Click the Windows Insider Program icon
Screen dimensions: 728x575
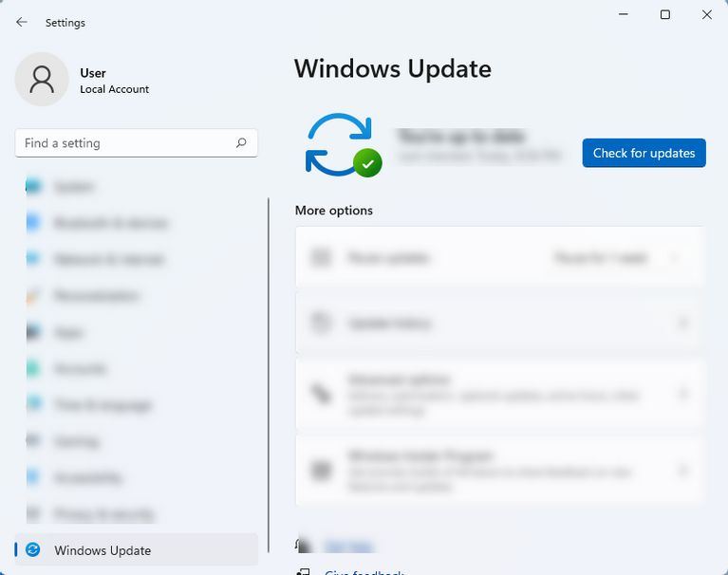[322, 470]
